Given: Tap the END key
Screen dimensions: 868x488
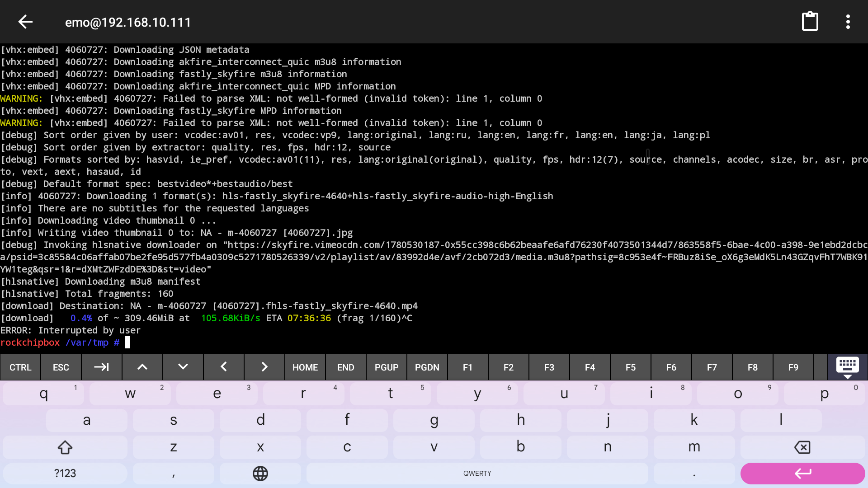Looking at the screenshot, I should 346,367.
